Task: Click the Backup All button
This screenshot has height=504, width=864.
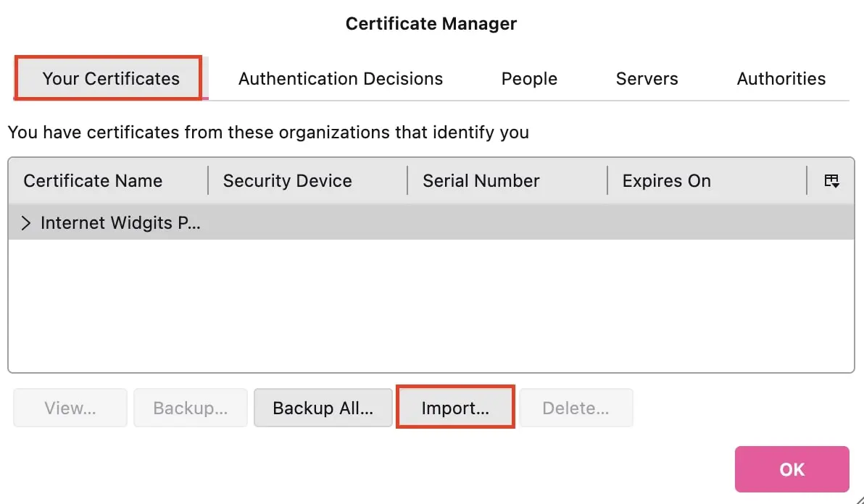Action: click(x=323, y=407)
